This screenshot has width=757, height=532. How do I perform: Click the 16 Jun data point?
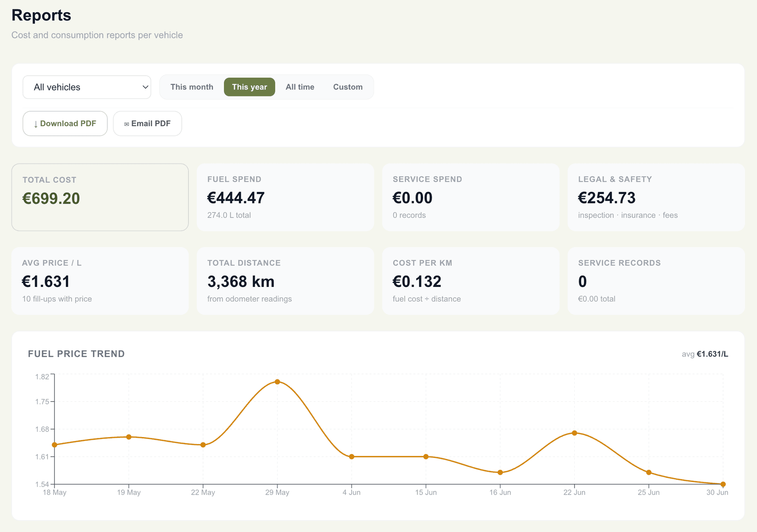tap(500, 472)
